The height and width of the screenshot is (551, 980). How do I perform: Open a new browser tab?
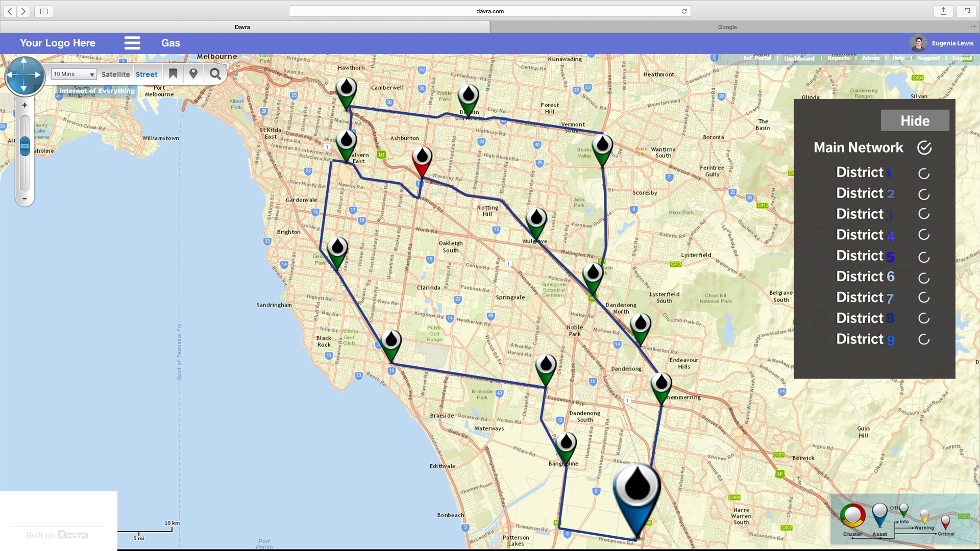point(974,27)
